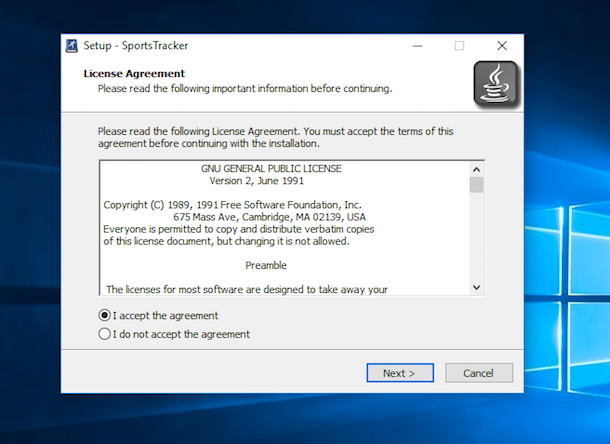Click the "Preamble" heading in license text

coord(266,265)
